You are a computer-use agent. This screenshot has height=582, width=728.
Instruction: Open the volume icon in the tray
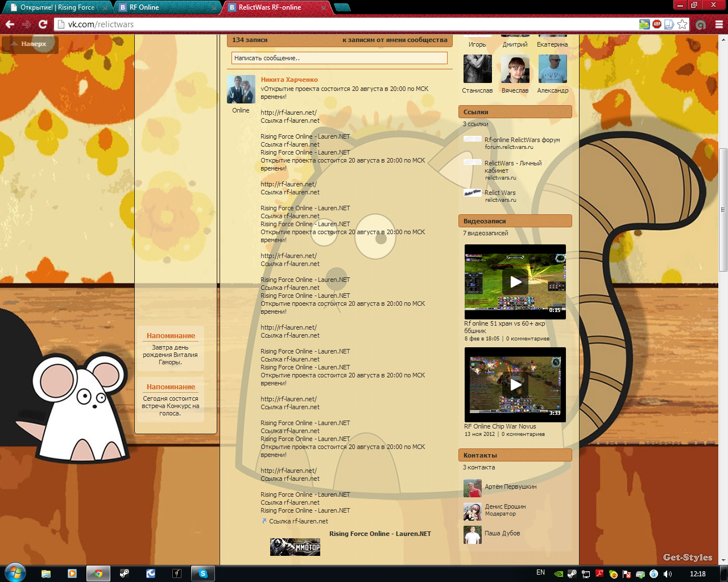click(x=668, y=574)
